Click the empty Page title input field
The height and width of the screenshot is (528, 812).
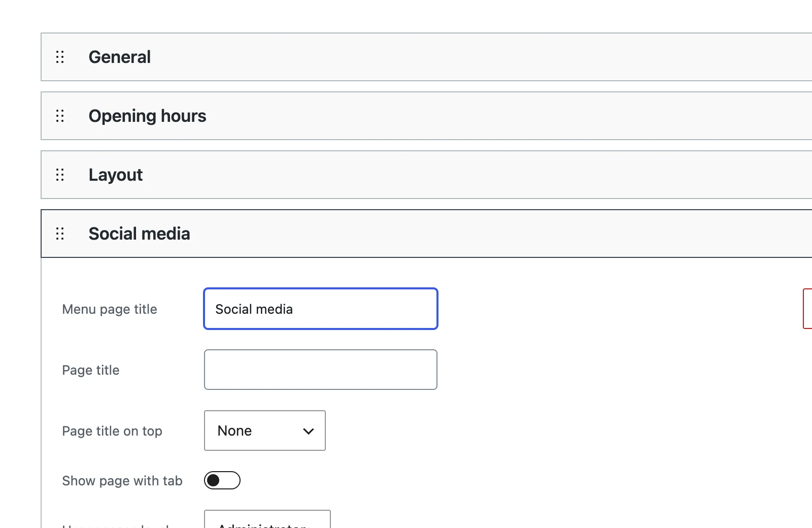click(321, 370)
